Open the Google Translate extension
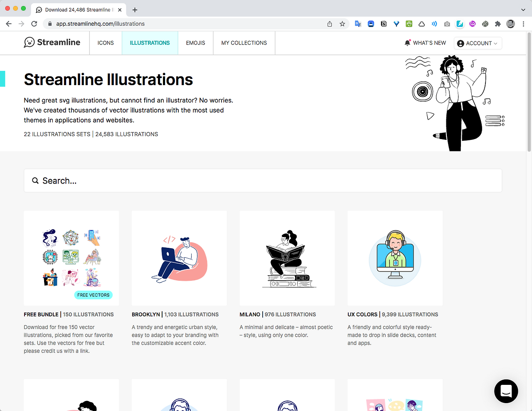The image size is (532, 411). pyautogui.click(x=358, y=24)
